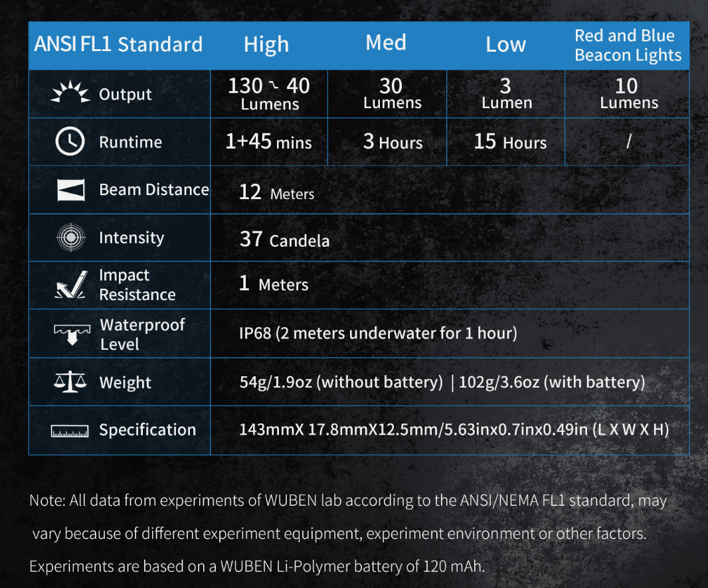Select the Specification ruler icon
This screenshot has width=708, height=588.
(70, 431)
